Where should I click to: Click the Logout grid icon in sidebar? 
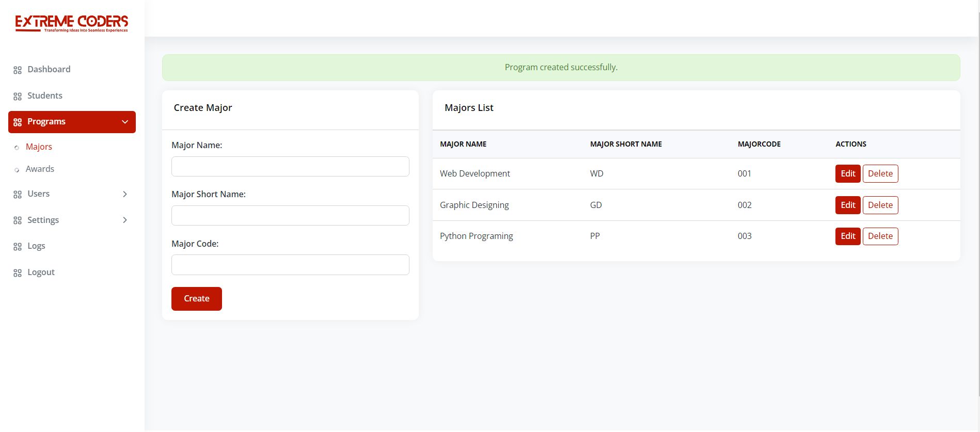coord(18,273)
